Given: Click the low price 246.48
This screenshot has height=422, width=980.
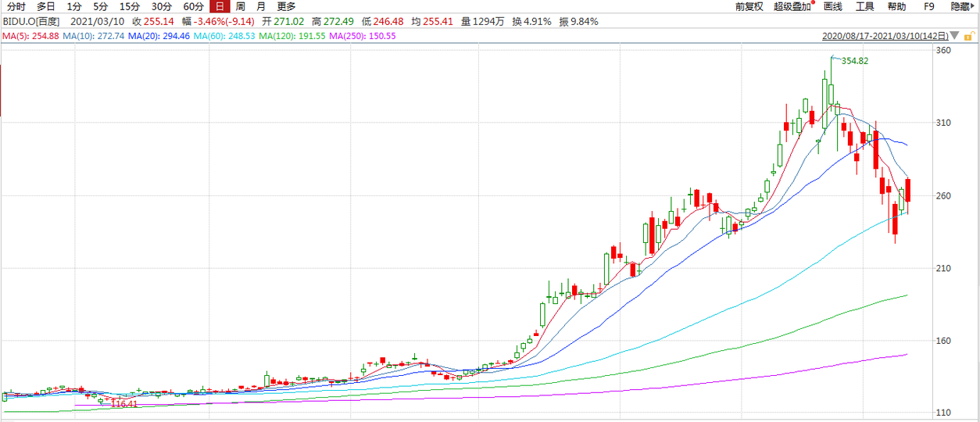Looking at the screenshot, I should tap(388, 22).
